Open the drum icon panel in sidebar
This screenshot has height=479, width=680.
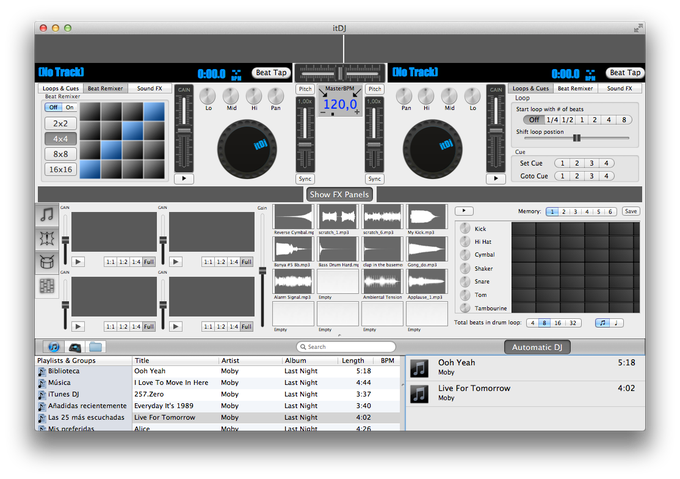click(47, 262)
